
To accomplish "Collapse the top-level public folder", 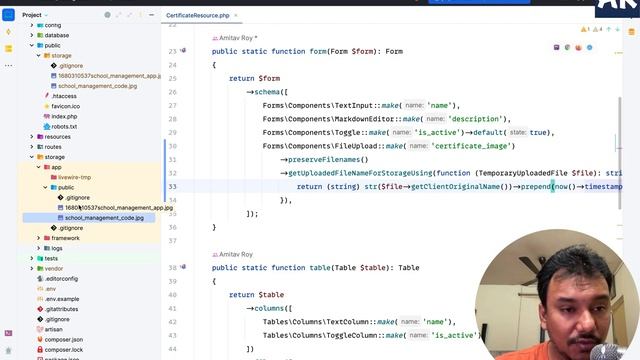I will tap(32, 46).
